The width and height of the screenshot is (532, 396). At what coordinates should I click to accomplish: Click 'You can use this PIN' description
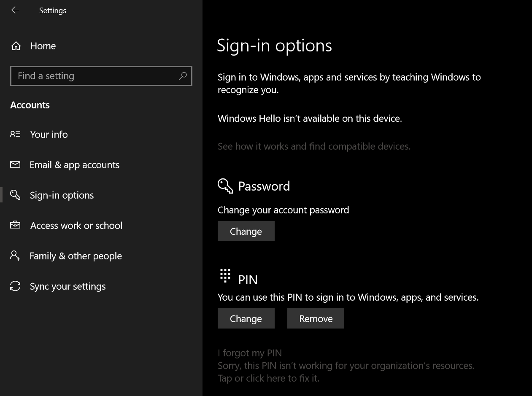348,297
